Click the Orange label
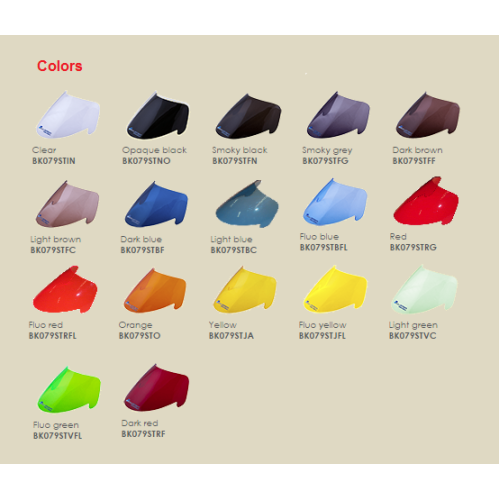 click(135, 325)
